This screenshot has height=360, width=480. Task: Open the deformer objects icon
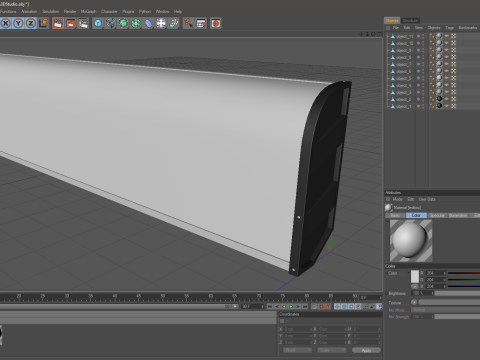pos(148,23)
